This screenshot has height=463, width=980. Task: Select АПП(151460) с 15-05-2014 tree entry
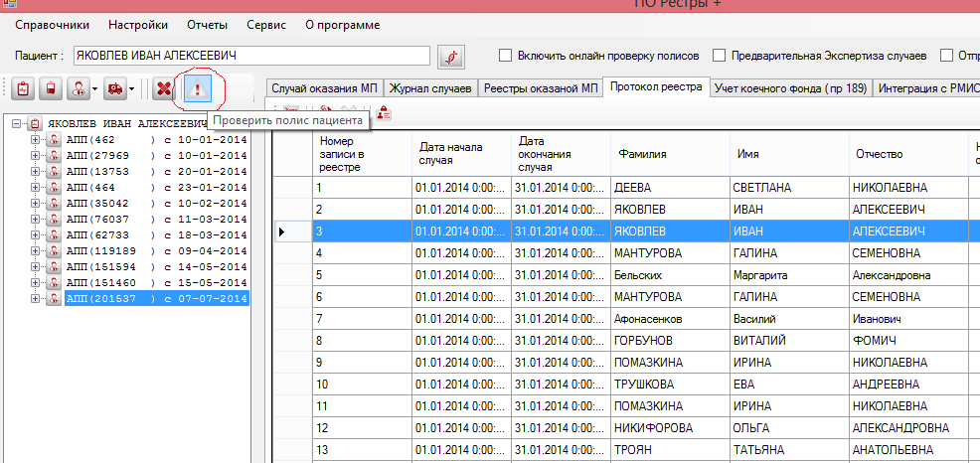click(x=156, y=282)
